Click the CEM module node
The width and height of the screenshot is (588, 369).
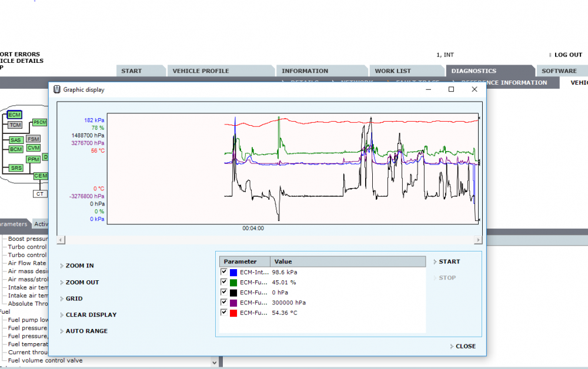(x=41, y=176)
